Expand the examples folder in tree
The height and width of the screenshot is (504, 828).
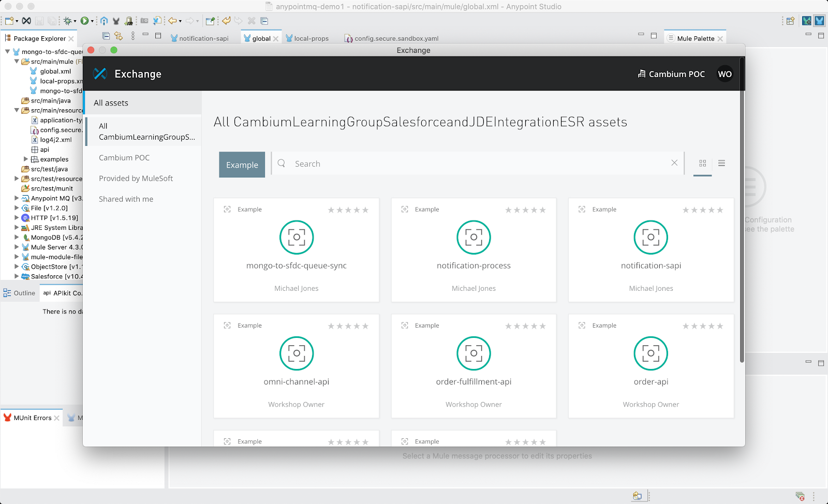[x=26, y=159]
